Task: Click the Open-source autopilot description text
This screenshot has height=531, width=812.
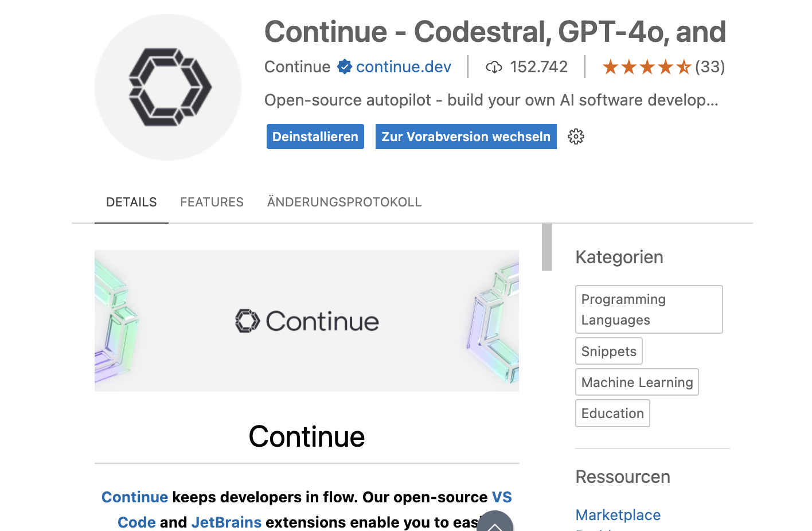Action: pyautogui.click(x=491, y=100)
